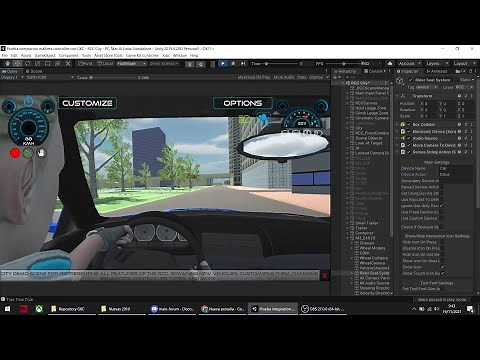Toggle Box Collider enabled checkbox
Viewport: 480px width, 360px height.
[x=409, y=124]
